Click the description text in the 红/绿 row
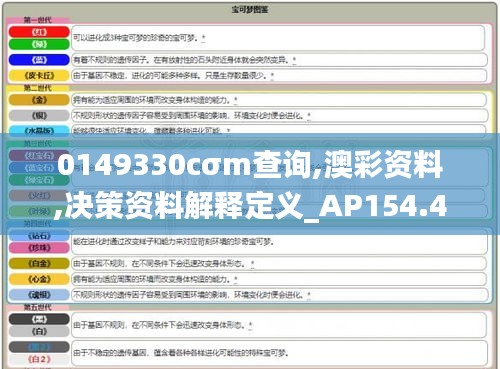Image resolution: width=500 pixels, height=369 pixels. (136, 38)
